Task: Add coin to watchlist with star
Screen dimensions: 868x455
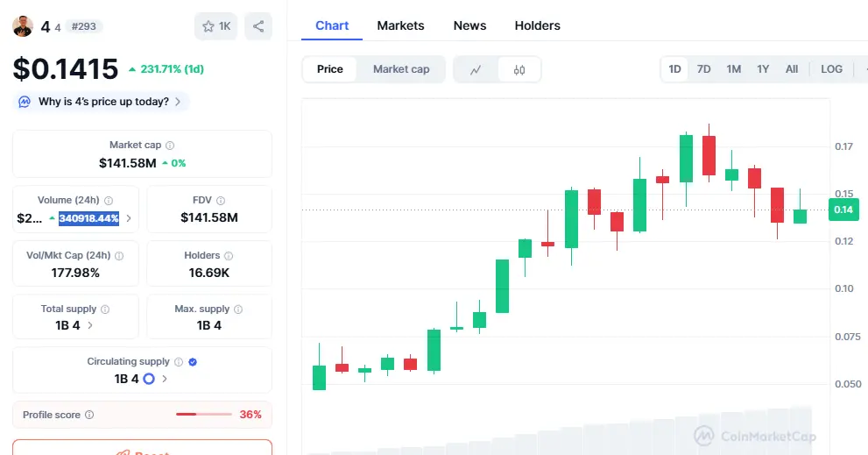Action: (215, 26)
